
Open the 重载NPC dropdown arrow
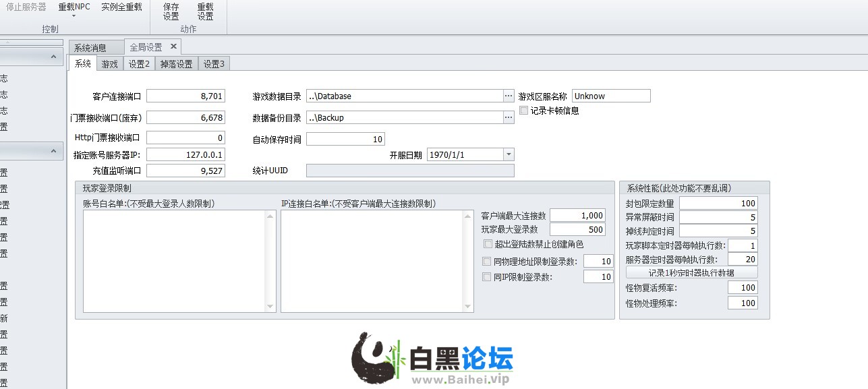(74, 16)
